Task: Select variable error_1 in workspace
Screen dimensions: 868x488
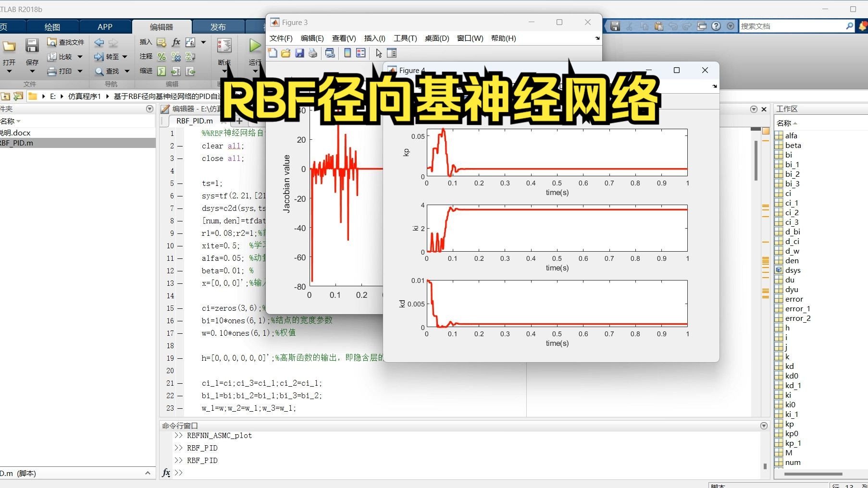Action: coord(797,308)
